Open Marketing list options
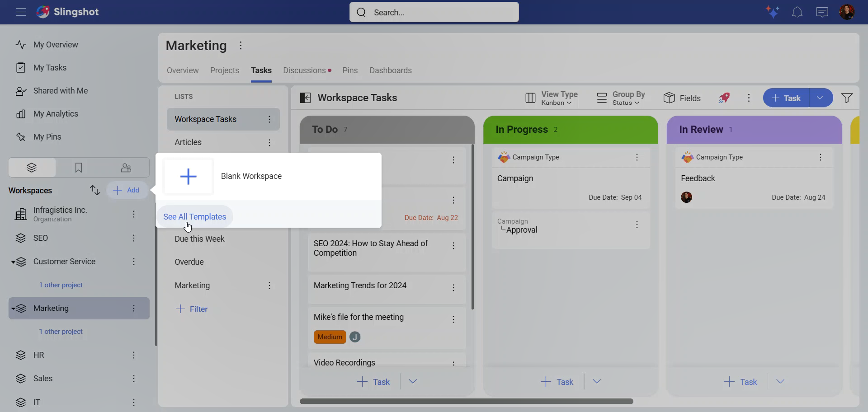 pyautogui.click(x=269, y=286)
